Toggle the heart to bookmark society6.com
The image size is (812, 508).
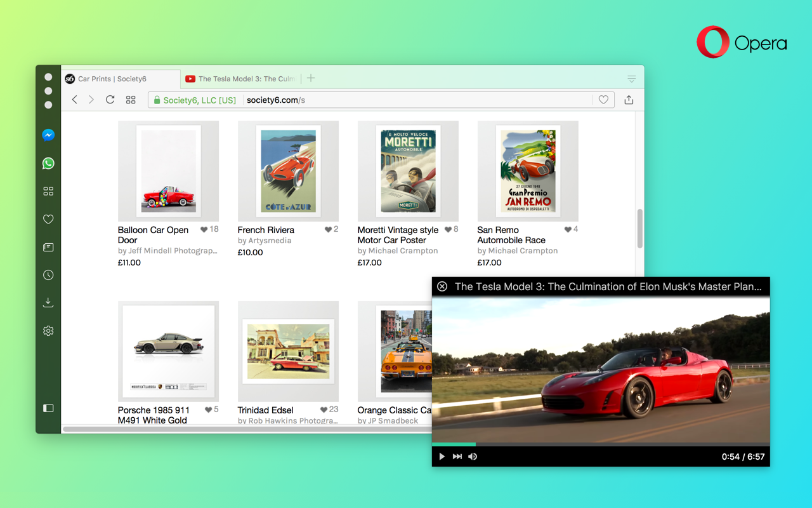pos(603,100)
